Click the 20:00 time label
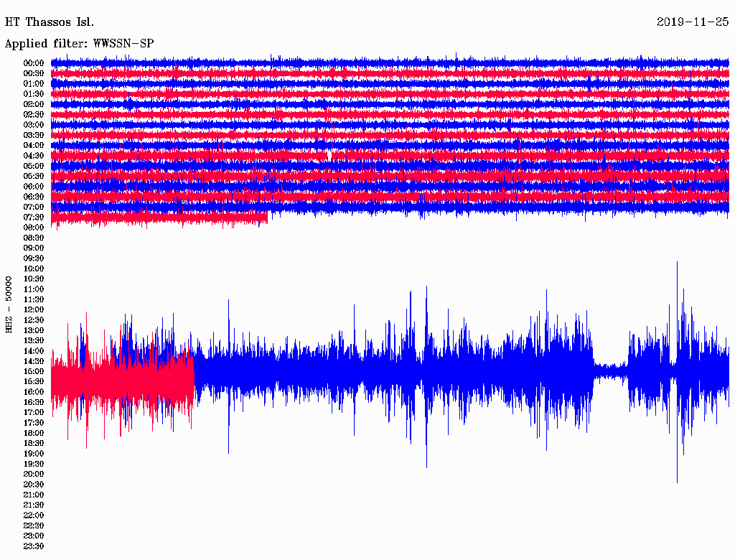Image resolution: width=735 pixels, height=560 pixels. [34, 474]
